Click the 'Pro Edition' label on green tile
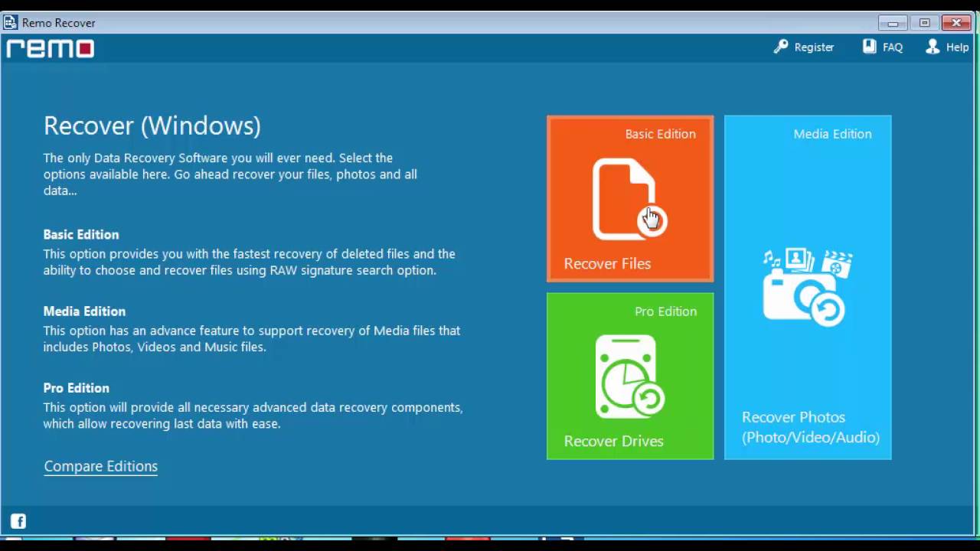 point(665,311)
